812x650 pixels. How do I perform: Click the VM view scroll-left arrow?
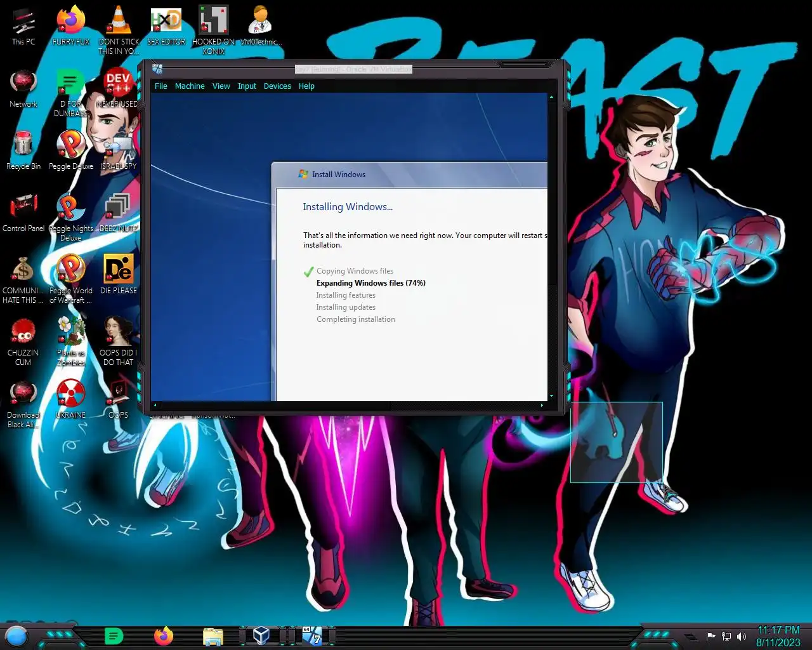pos(155,405)
